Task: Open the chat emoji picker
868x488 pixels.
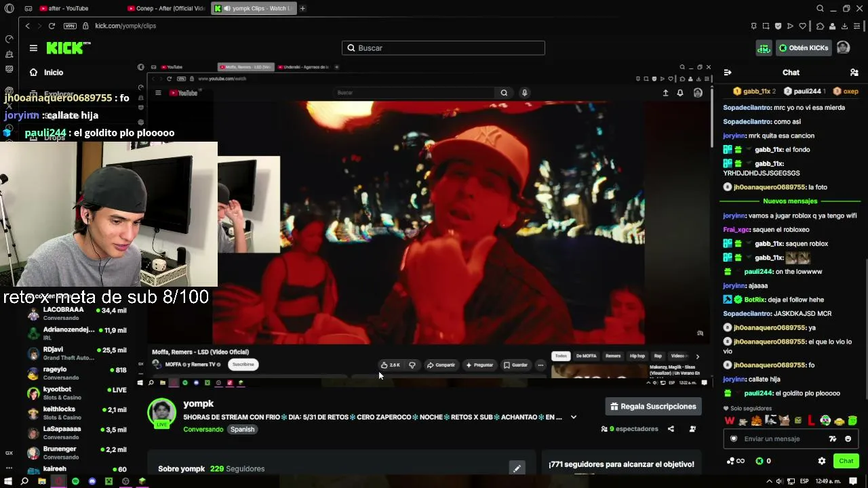Action: pyautogui.click(x=848, y=439)
